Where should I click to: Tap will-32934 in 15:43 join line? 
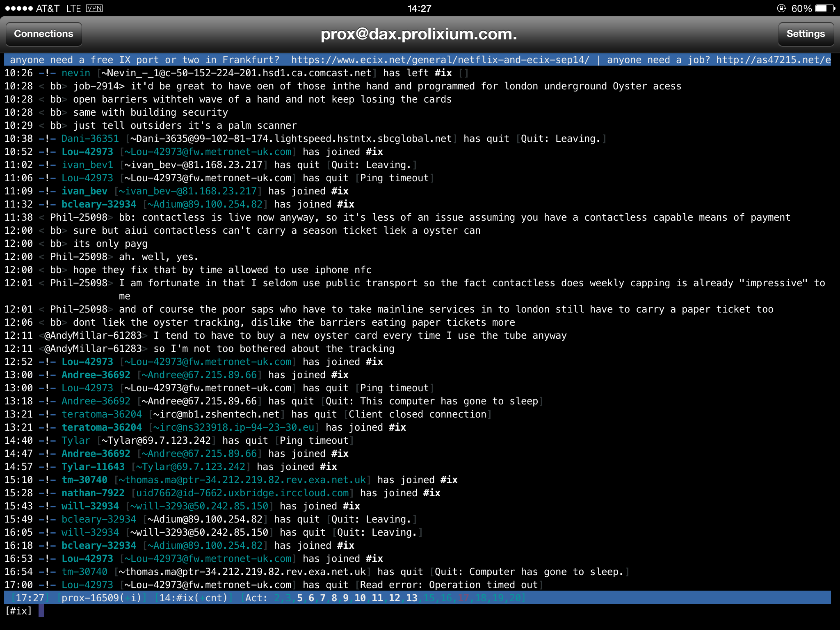90,506
